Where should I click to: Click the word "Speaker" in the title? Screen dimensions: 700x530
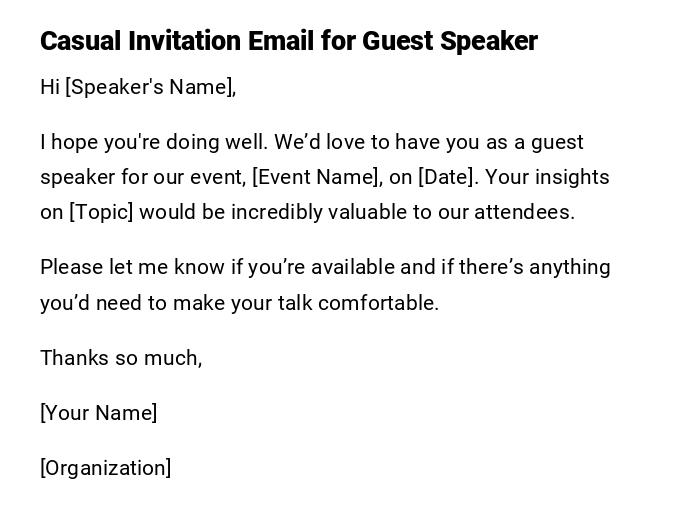pos(488,41)
